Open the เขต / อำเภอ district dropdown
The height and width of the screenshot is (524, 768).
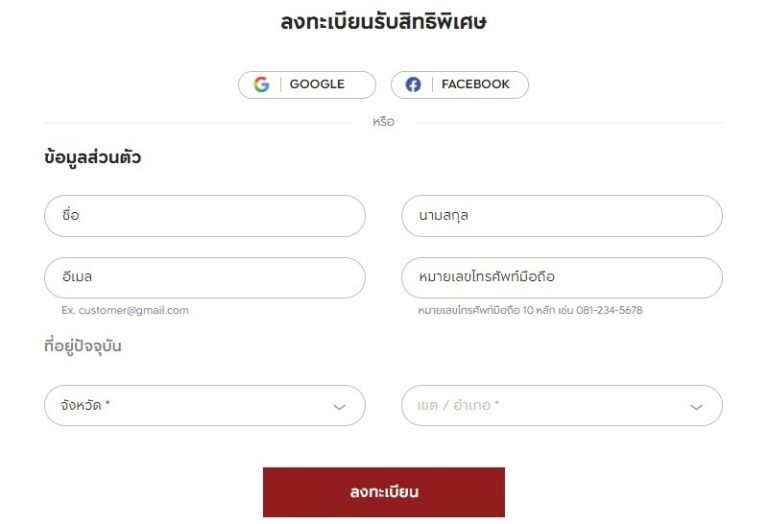click(x=562, y=405)
